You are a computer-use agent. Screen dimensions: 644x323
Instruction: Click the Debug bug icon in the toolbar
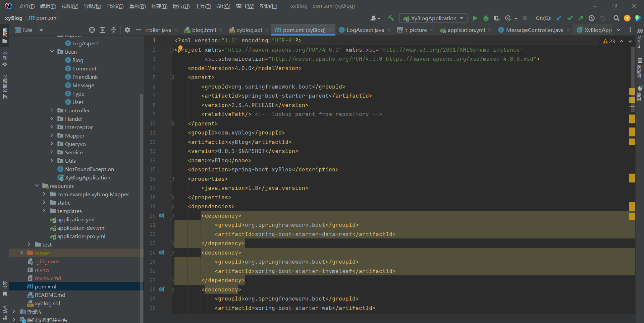coord(486,18)
